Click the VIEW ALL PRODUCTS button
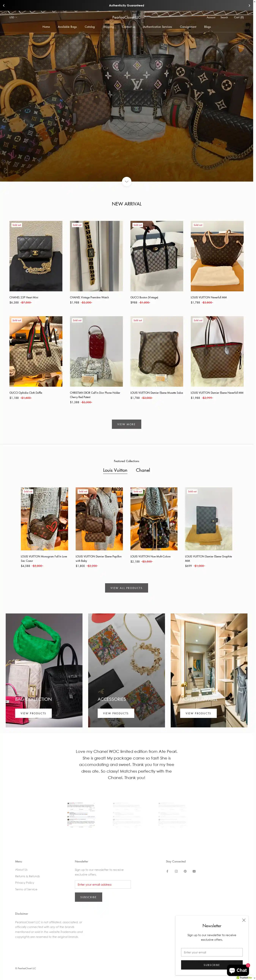 (126, 588)
